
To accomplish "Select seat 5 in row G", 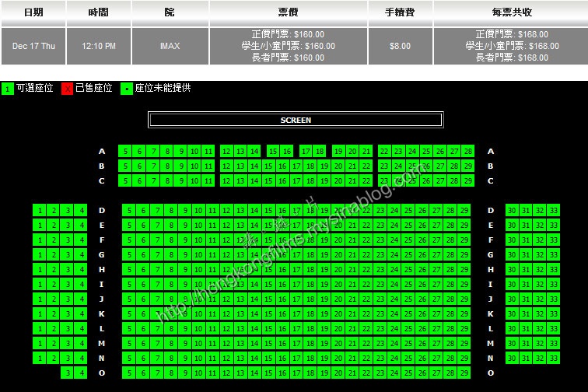I will click(129, 255).
